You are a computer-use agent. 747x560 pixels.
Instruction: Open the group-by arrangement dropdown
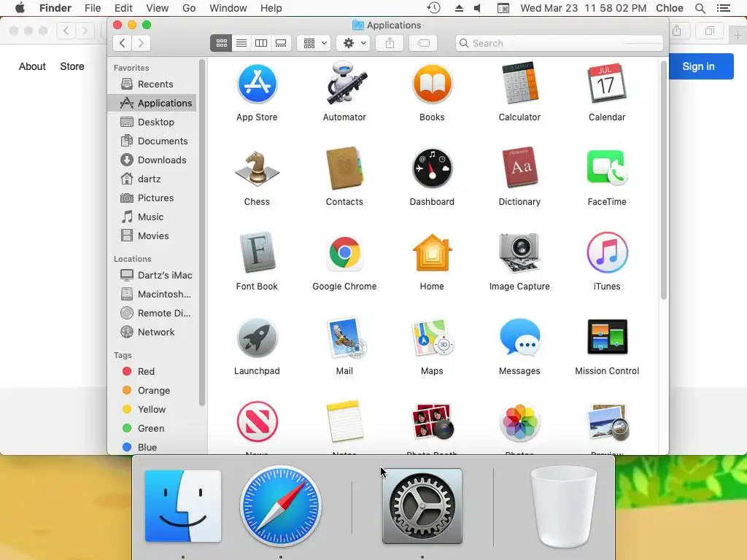(x=314, y=43)
